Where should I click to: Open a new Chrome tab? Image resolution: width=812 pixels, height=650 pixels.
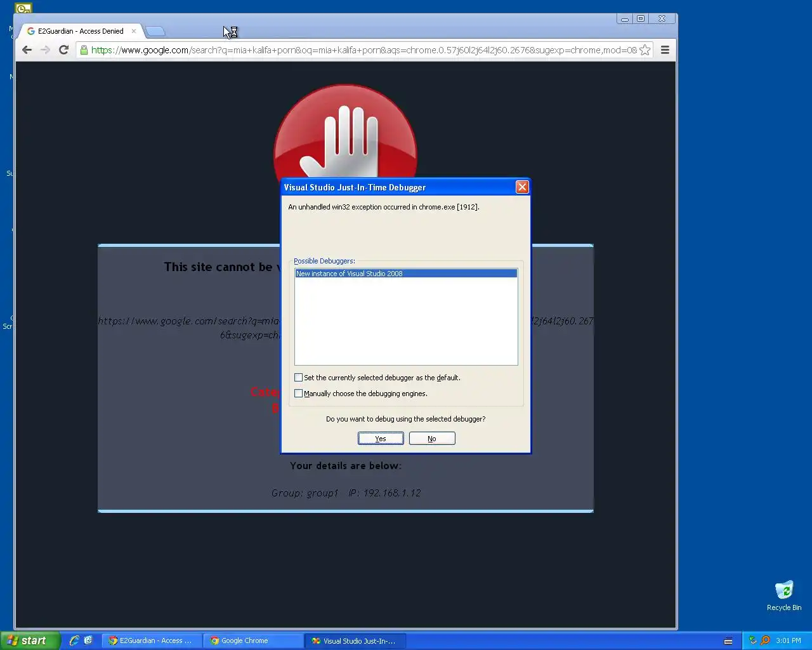coord(155,30)
